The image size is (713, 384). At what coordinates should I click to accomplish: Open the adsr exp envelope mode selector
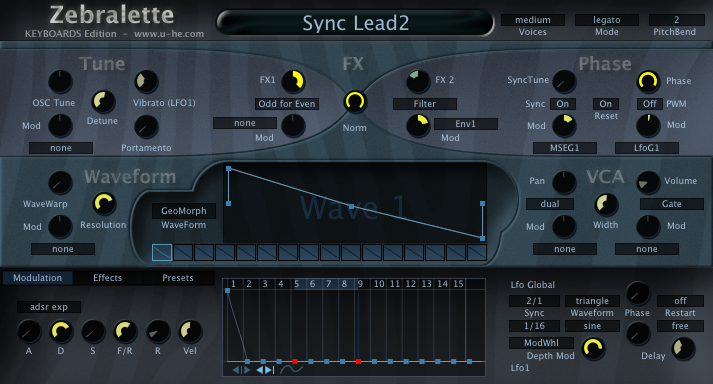(49, 307)
